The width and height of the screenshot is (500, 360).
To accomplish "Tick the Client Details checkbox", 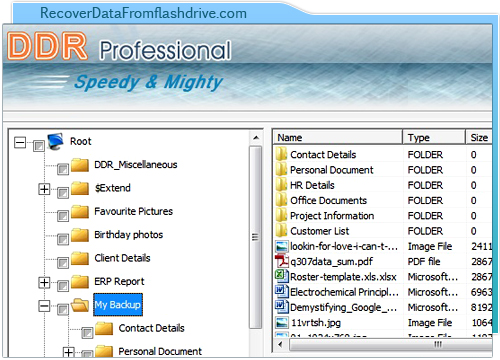I will [63, 263].
